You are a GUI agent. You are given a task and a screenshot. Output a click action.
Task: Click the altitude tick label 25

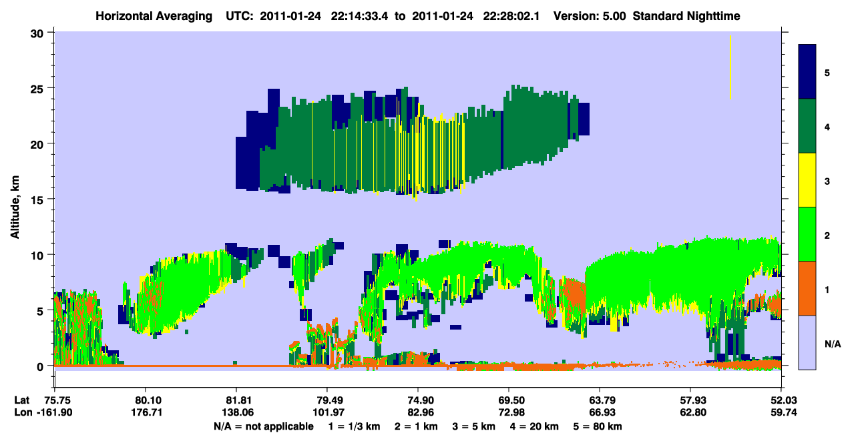point(38,88)
